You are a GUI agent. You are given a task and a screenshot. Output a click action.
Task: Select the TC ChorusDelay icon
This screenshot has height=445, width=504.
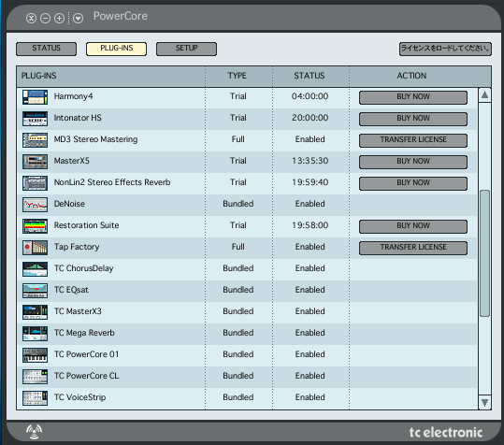point(35,269)
